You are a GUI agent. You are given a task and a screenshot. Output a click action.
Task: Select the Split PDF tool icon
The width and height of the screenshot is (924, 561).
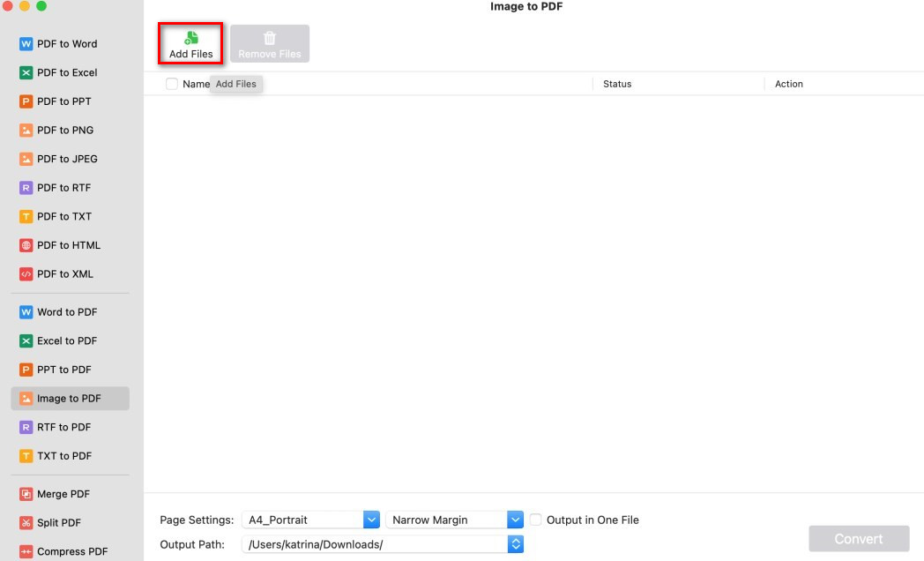[25, 522]
